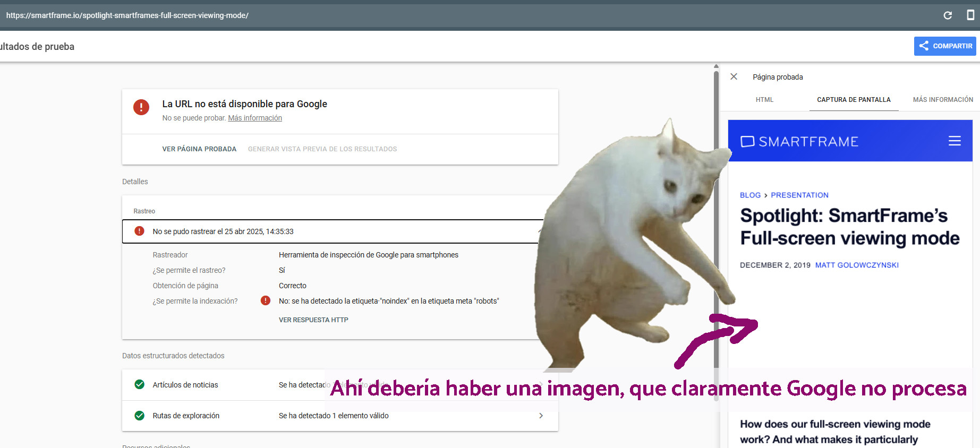
Task: Click the 'Correcto' value
Action: point(293,286)
